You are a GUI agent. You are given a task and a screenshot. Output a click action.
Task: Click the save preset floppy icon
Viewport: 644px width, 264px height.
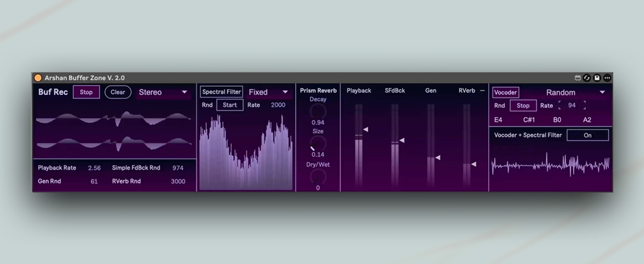[x=597, y=78]
